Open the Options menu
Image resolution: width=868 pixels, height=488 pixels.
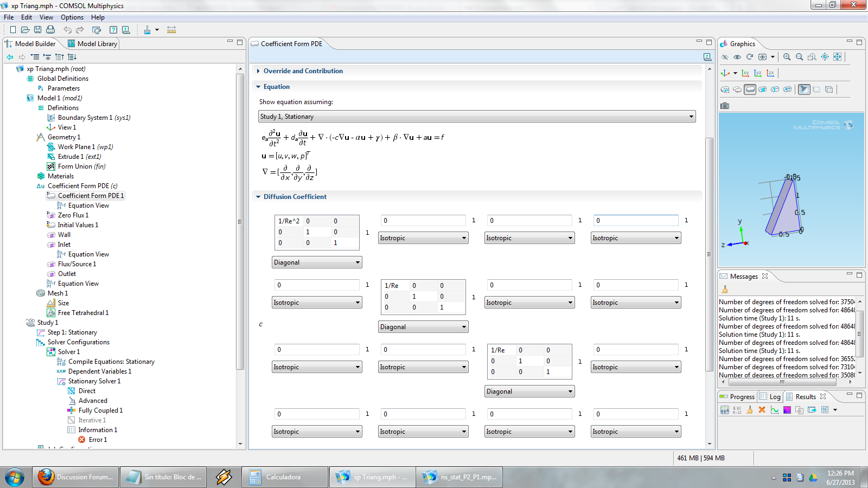[x=72, y=17]
